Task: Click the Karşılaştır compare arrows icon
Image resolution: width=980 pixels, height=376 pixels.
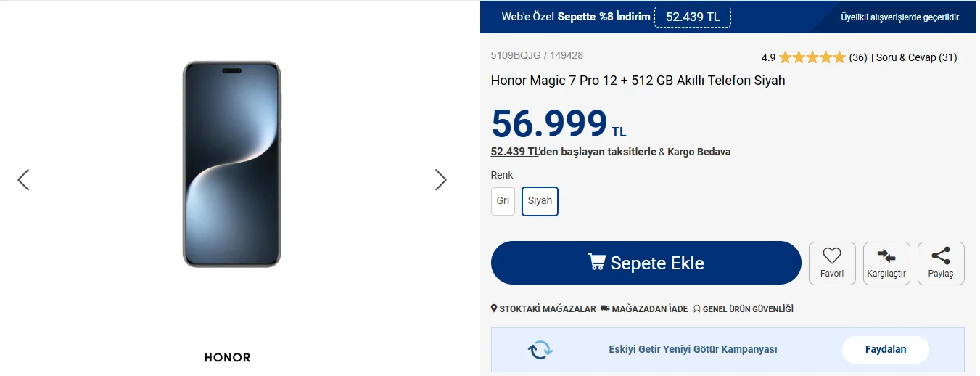Action: 886,256
